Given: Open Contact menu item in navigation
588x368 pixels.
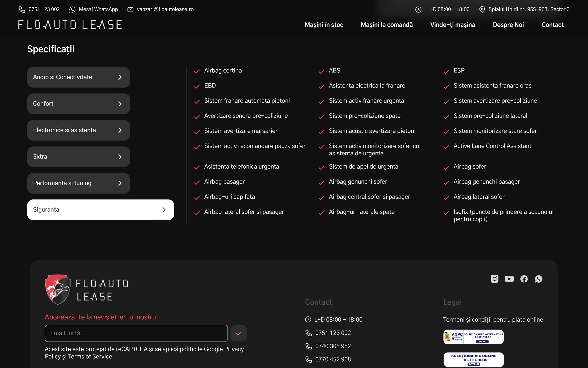Looking at the screenshot, I should click(552, 25).
